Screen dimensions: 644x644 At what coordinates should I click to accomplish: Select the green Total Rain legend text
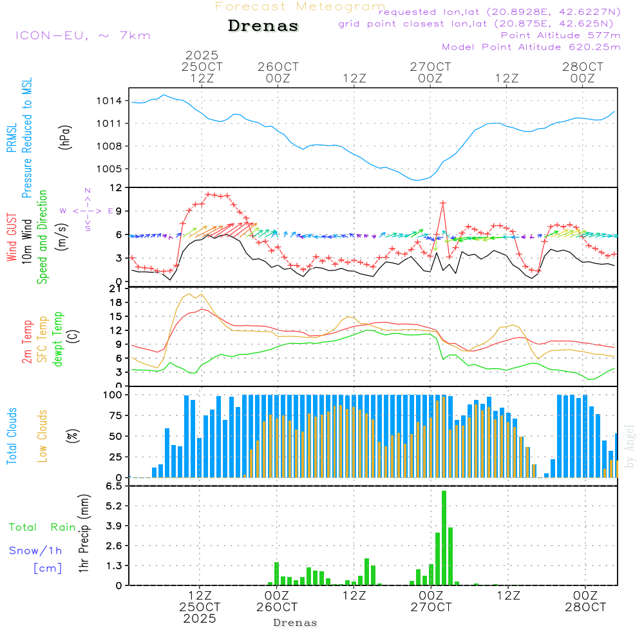click(x=43, y=527)
